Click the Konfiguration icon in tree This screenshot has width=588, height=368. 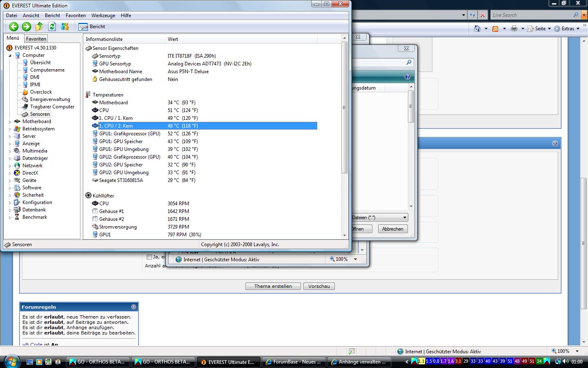tap(17, 202)
